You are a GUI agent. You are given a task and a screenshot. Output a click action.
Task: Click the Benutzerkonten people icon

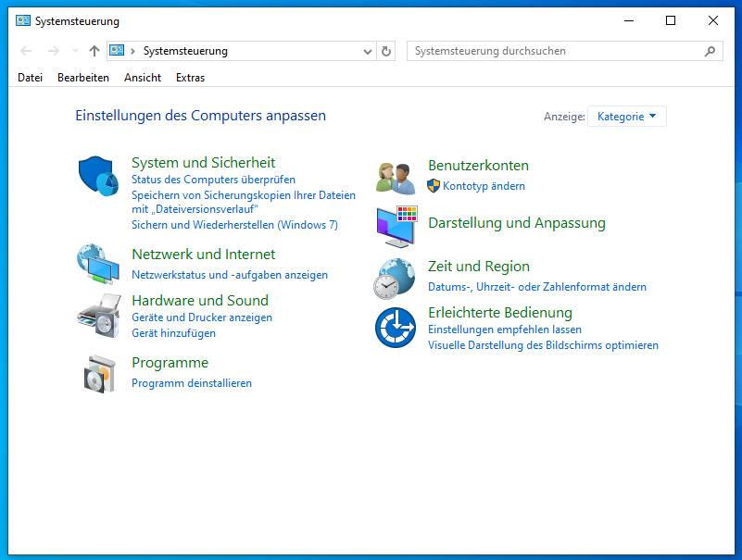coord(396,176)
